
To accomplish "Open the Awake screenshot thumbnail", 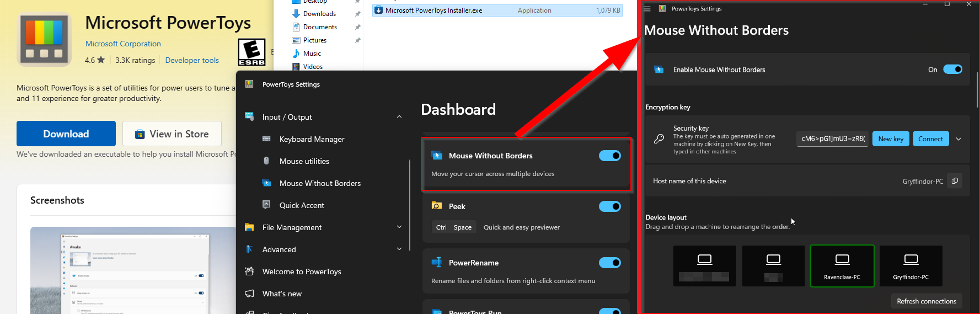I will tap(133, 270).
